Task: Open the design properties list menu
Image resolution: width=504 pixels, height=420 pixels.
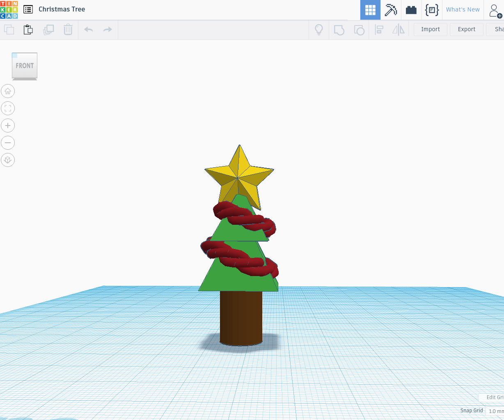Action: [x=28, y=9]
